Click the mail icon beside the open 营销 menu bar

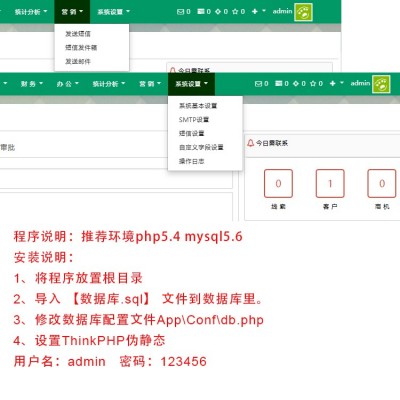[x=180, y=12]
